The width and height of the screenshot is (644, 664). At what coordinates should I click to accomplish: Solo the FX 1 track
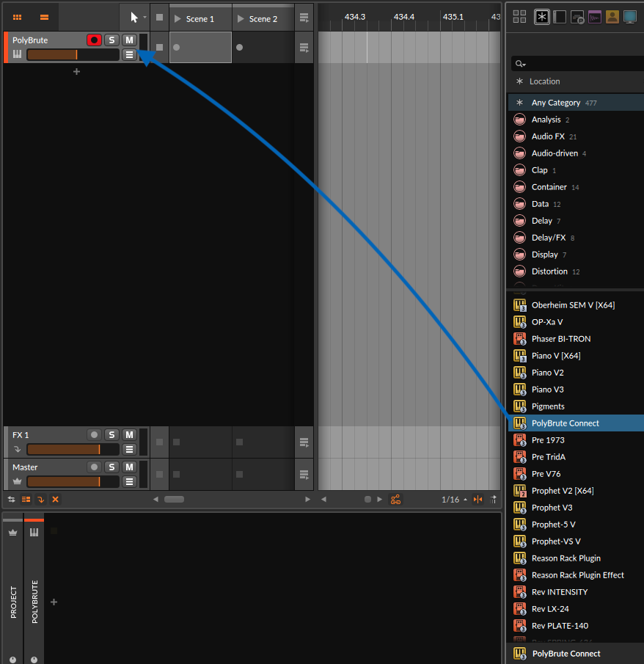pyautogui.click(x=111, y=435)
